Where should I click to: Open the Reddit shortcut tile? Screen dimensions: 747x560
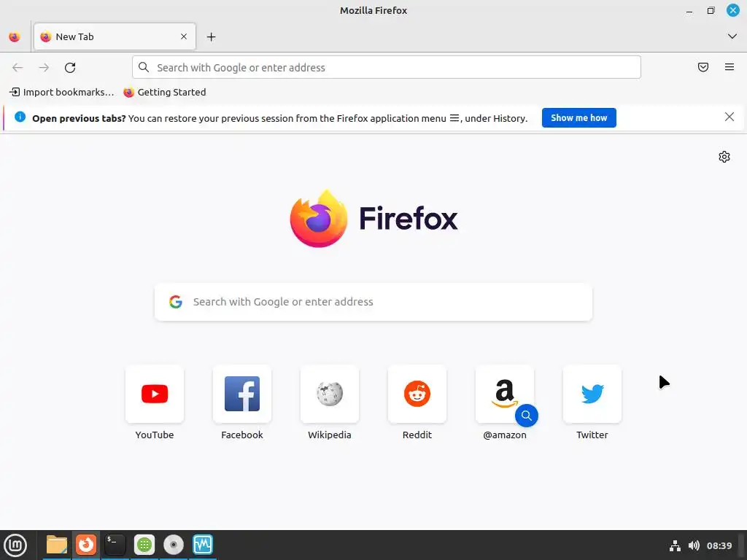point(417,394)
